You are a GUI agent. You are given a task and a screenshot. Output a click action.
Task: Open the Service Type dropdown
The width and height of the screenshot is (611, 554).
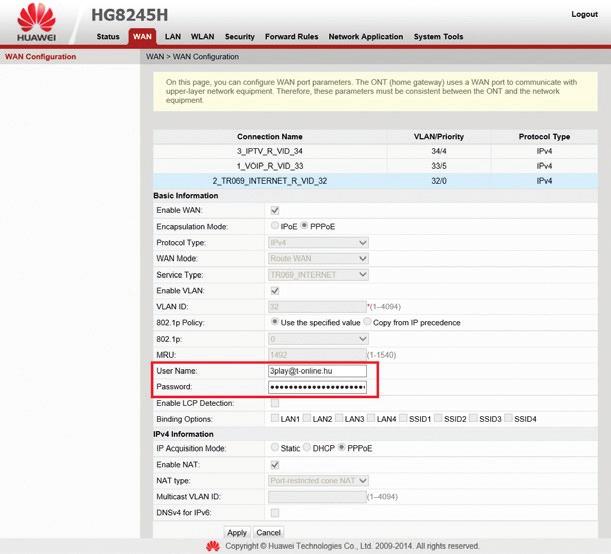318,275
